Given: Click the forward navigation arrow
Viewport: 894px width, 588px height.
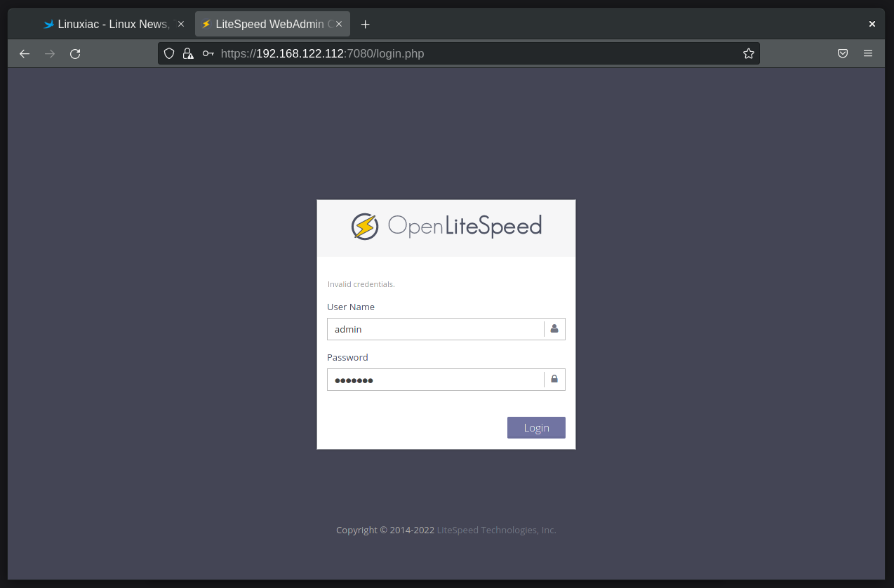Looking at the screenshot, I should (x=50, y=53).
